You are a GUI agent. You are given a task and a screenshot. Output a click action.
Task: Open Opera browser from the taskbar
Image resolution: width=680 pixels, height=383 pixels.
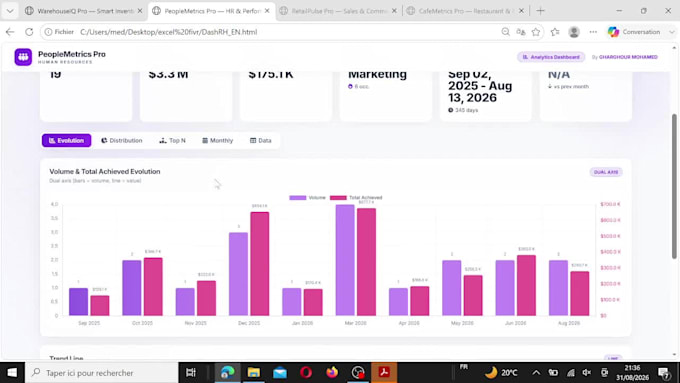tap(306, 373)
